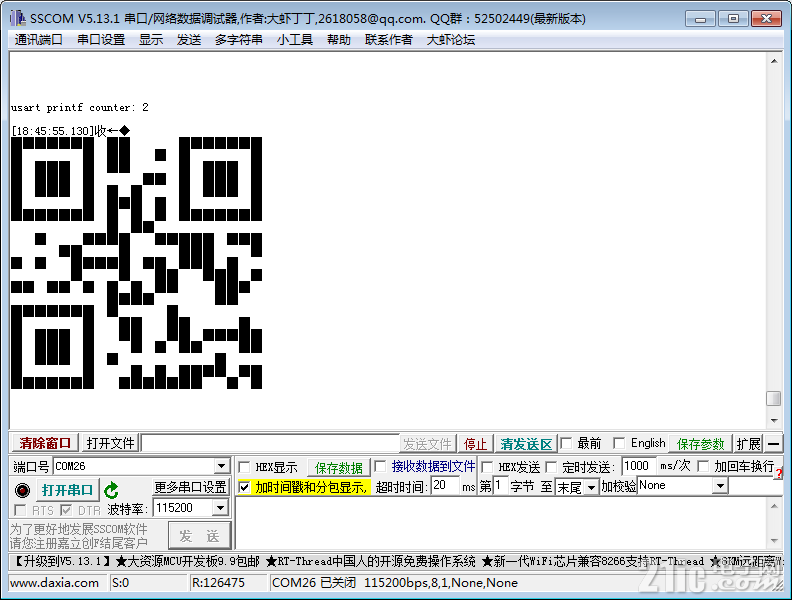Click the scrolling 升级到V5.13.1 ad banner
This screenshot has height=600, width=792.
tap(397, 561)
